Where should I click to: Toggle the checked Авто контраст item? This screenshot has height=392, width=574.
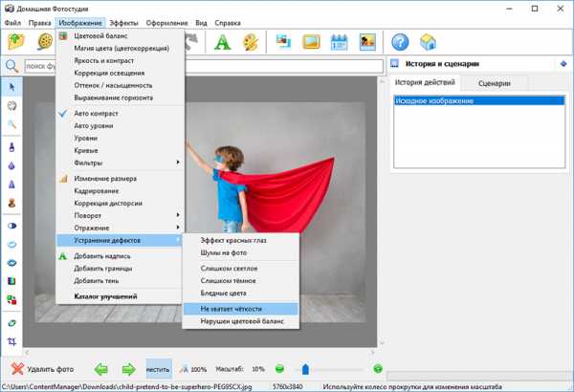point(120,114)
